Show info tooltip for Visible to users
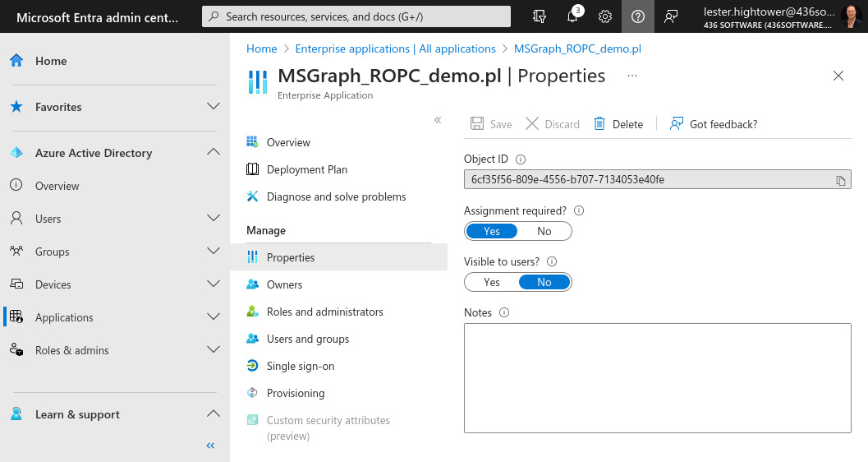The width and height of the screenshot is (868, 462). pos(552,261)
